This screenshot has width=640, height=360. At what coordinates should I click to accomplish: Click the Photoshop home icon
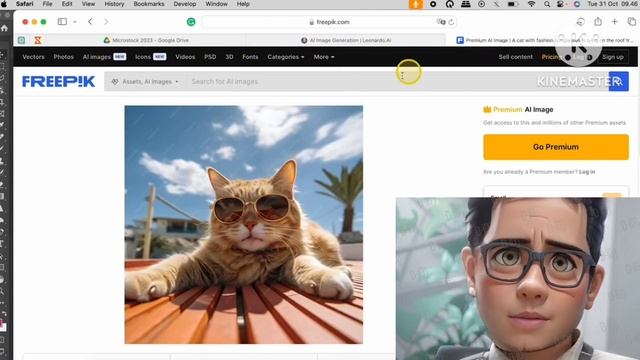tap(4, 28)
